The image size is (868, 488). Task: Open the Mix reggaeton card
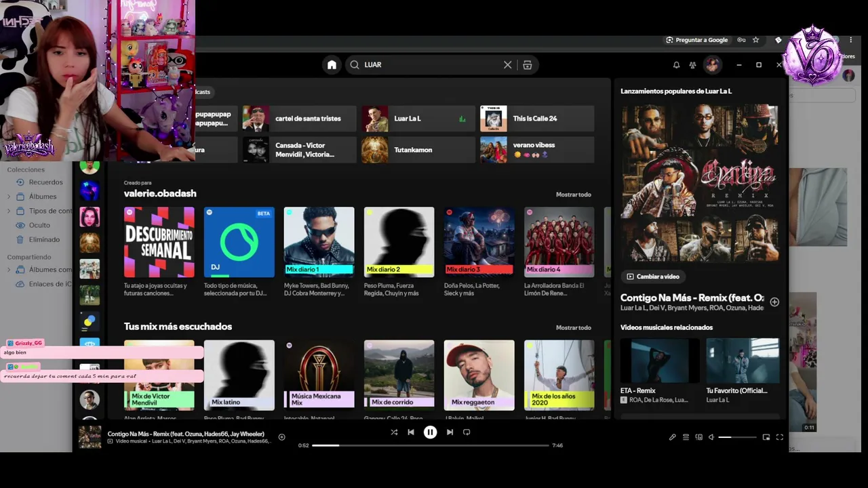pyautogui.click(x=479, y=380)
